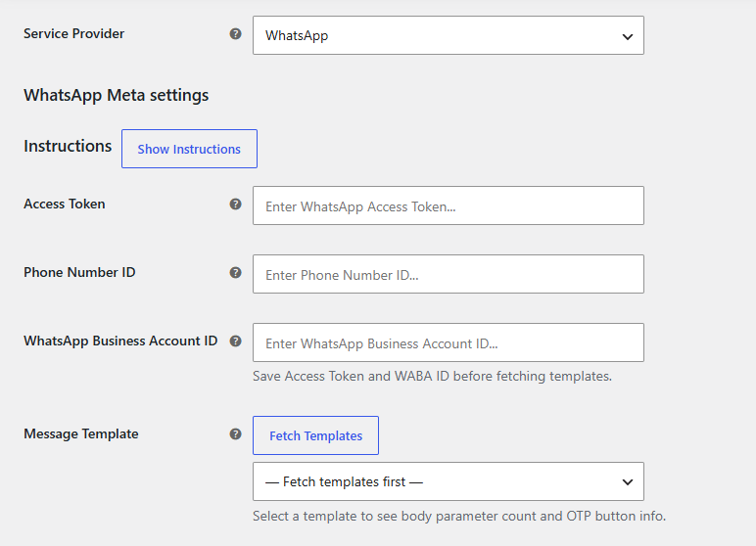Expand the Fetch templates first dropdown
This screenshot has width=756, height=546.
pyautogui.click(x=449, y=481)
